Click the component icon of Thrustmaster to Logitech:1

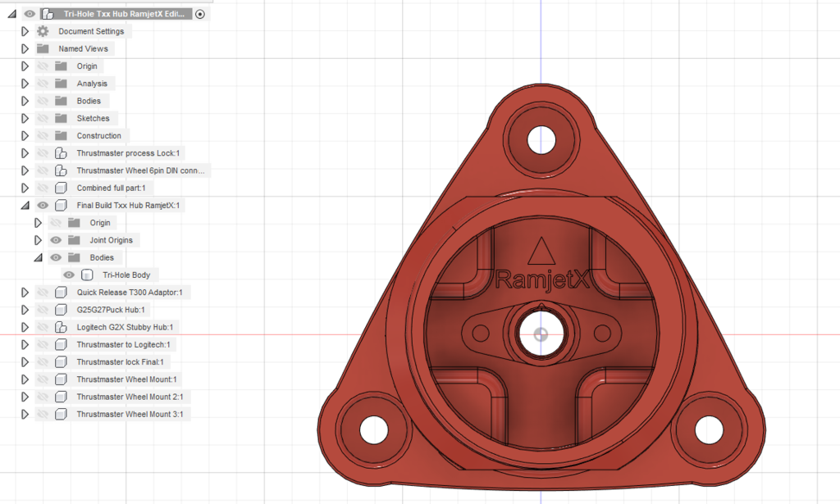coord(61,344)
